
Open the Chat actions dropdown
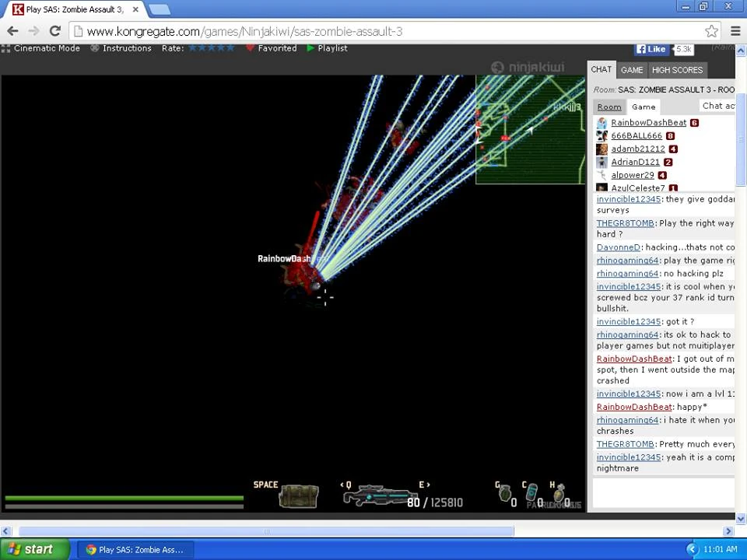718,106
